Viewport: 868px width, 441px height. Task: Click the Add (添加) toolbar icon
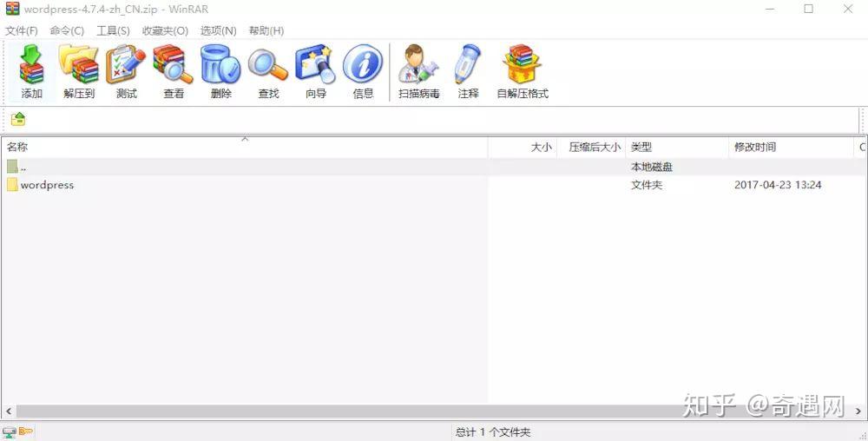31,72
